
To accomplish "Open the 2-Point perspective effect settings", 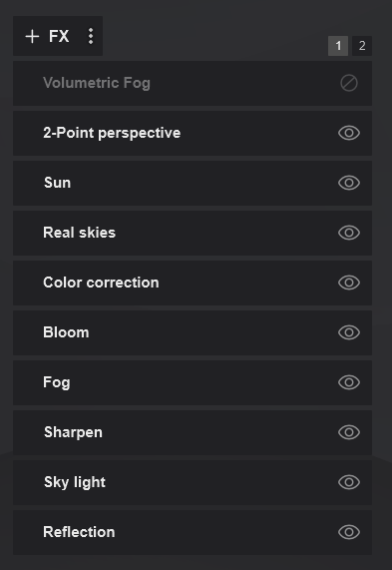I will pos(193,133).
